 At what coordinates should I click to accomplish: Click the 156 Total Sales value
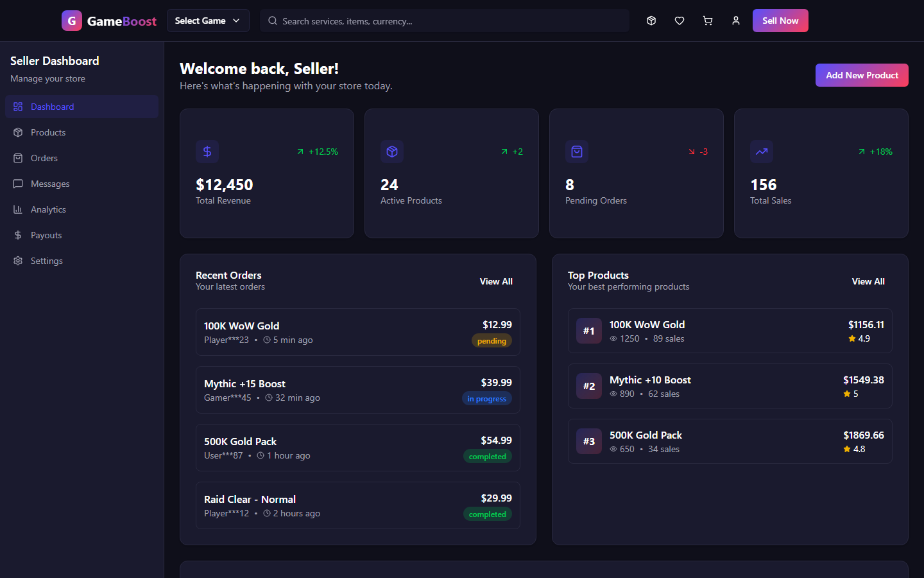(764, 185)
